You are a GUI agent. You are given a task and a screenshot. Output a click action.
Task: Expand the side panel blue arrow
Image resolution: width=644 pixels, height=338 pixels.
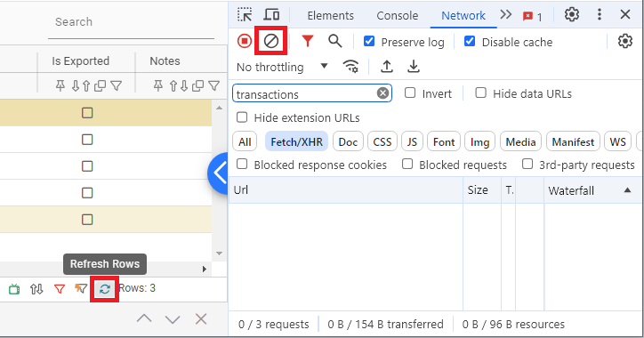coord(219,173)
